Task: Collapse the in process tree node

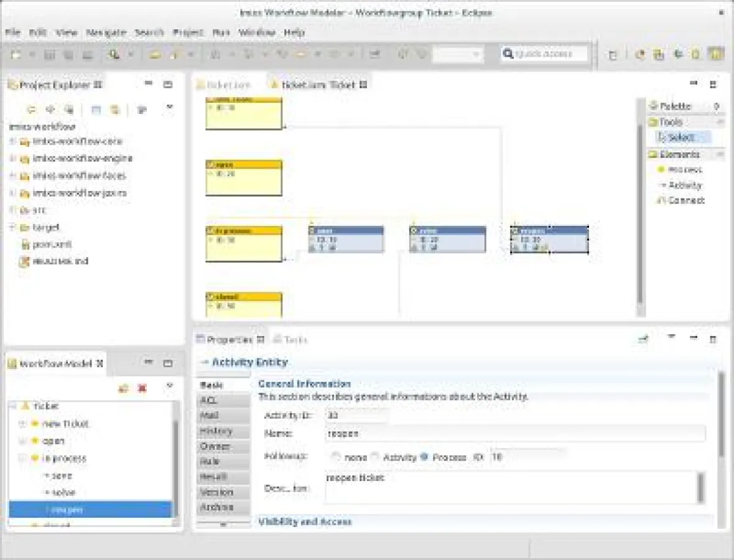Action: tap(23, 459)
